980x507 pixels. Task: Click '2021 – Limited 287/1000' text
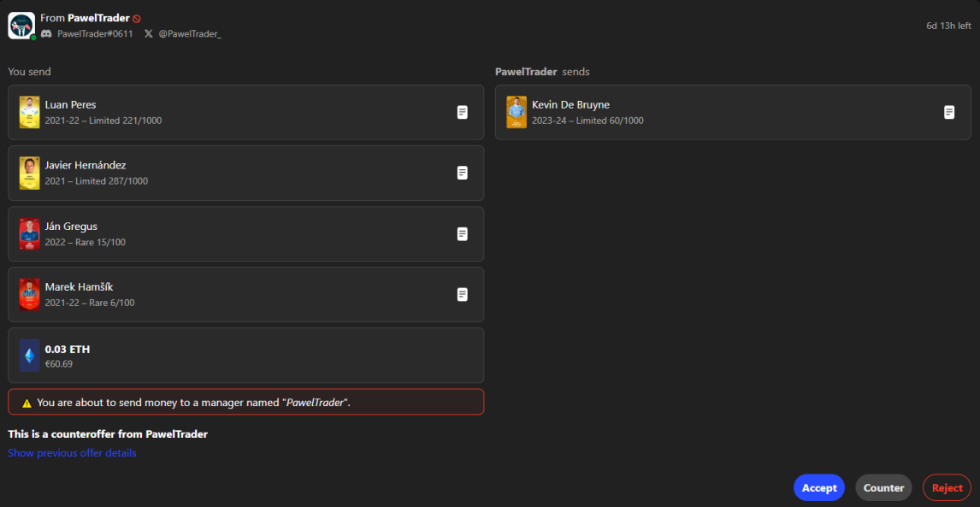[x=97, y=180]
